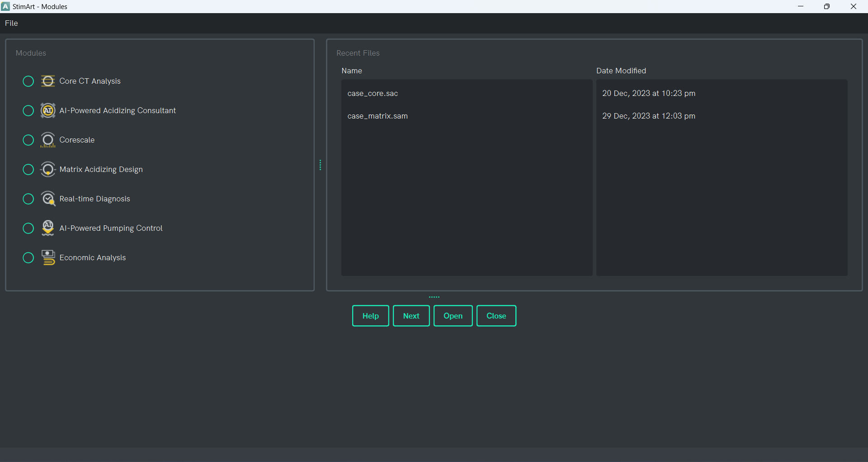Click the AI-Powered Acidizing Consultant icon
The width and height of the screenshot is (868, 462).
[47, 110]
